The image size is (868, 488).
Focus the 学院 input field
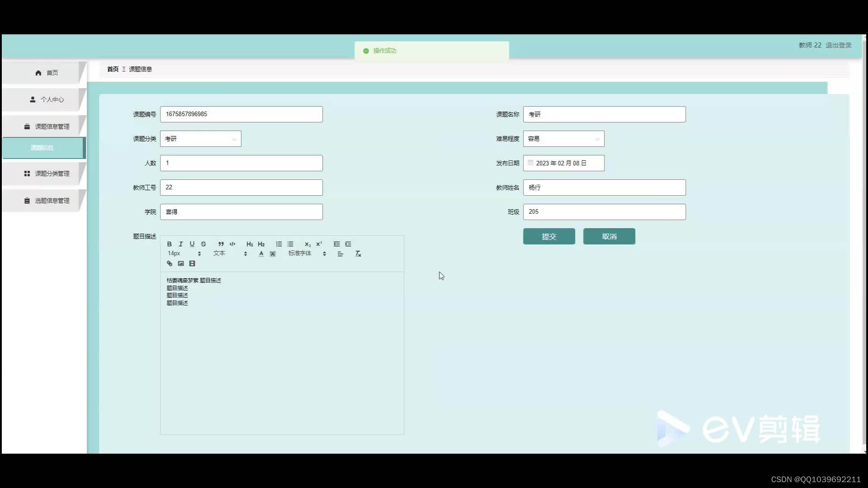pos(241,212)
